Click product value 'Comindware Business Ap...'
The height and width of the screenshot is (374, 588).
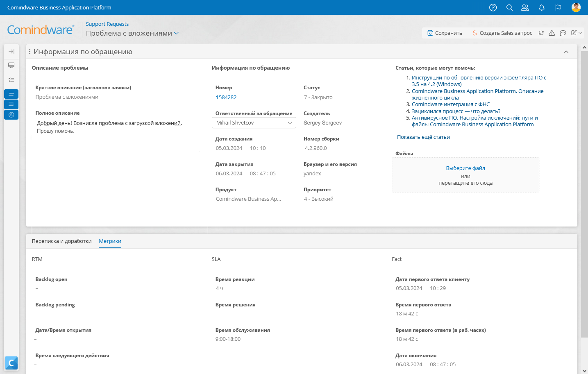tap(248, 199)
